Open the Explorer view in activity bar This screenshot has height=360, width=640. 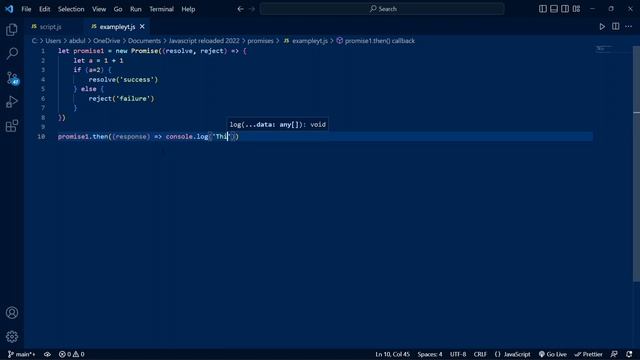(x=12, y=29)
